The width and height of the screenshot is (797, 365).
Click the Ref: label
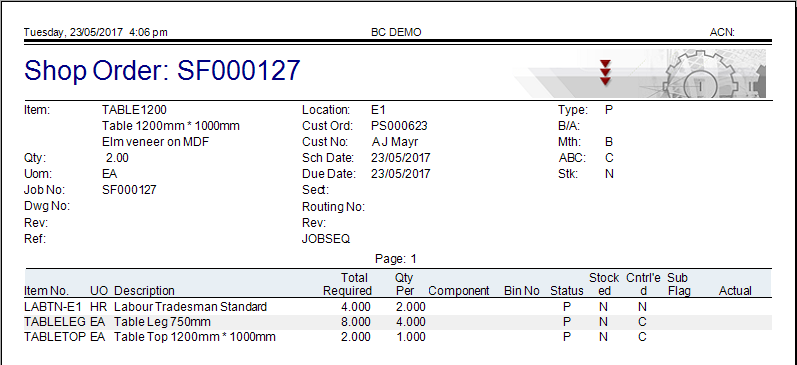pos(35,239)
